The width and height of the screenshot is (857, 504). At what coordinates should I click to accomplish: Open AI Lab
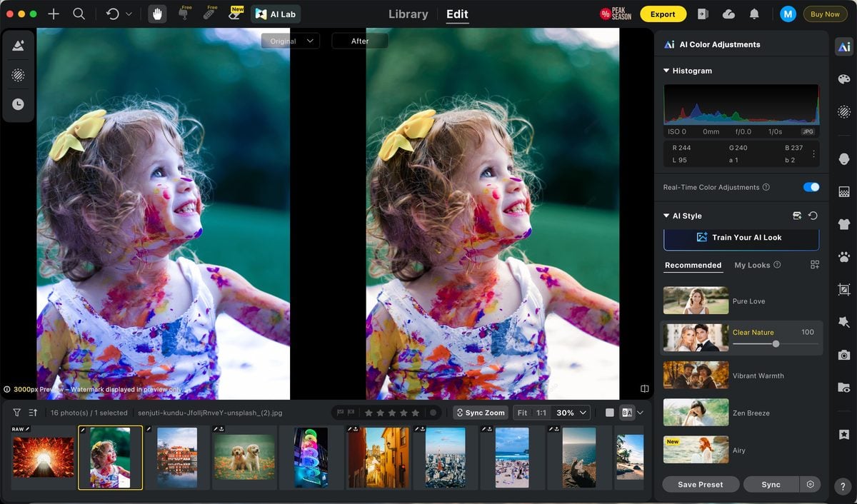coord(276,14)
